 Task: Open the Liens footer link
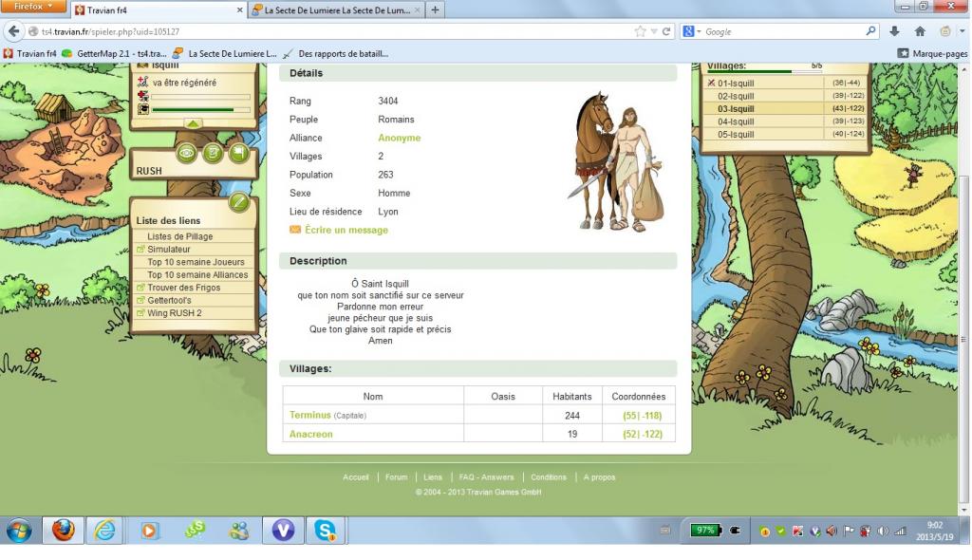click(x=433, y=477)
